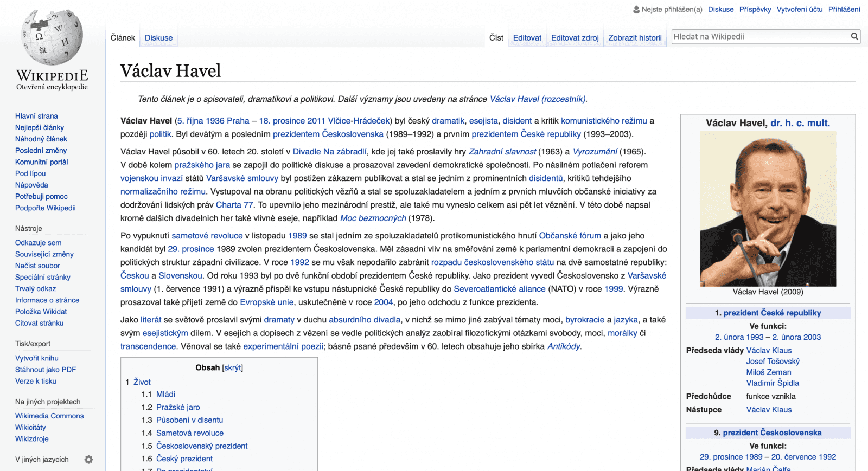Viewport: 868px width, 471px height.
Task: Click Potřebuji pomoc link
Action: coord(41,196)
